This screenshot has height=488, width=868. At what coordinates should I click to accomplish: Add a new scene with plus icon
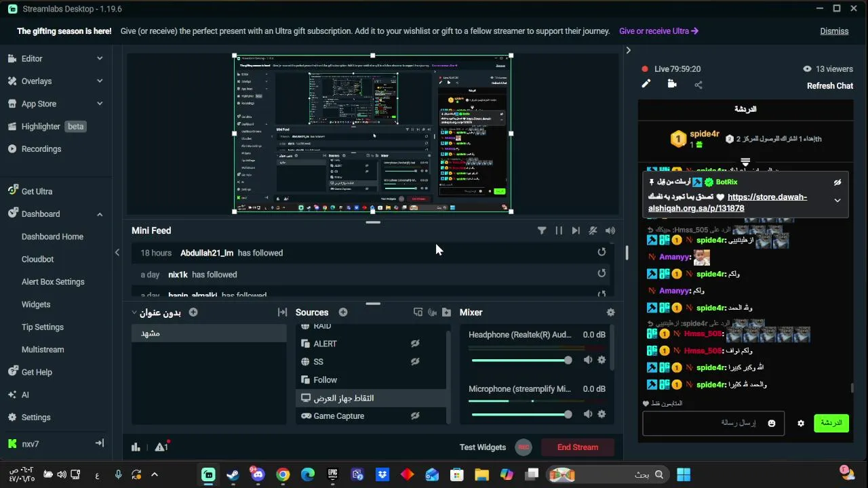click(193, 312)
